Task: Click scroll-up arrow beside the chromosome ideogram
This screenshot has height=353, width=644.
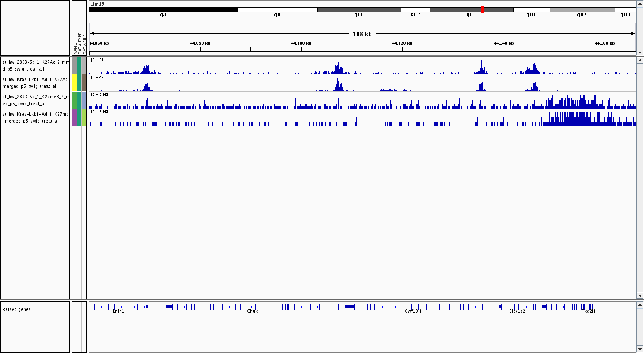Action: tap(640, 4)
